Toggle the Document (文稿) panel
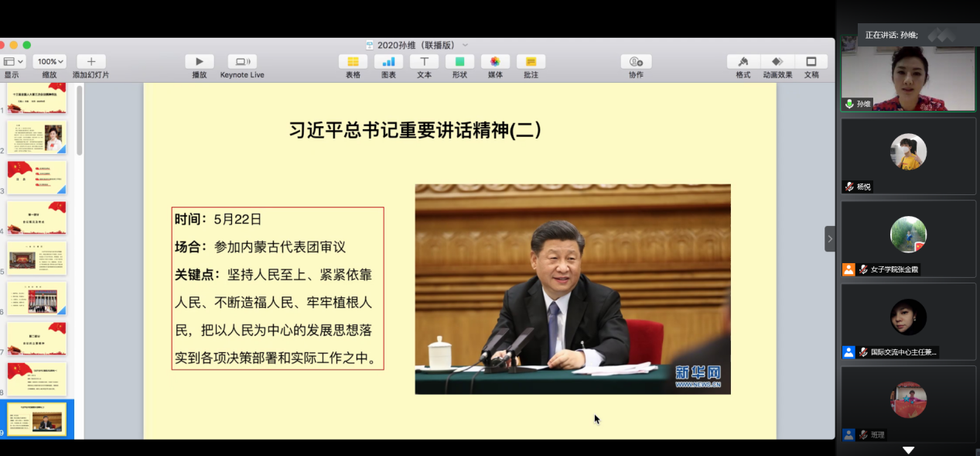Viewport: 980px width, 456px height. (811, 62)
